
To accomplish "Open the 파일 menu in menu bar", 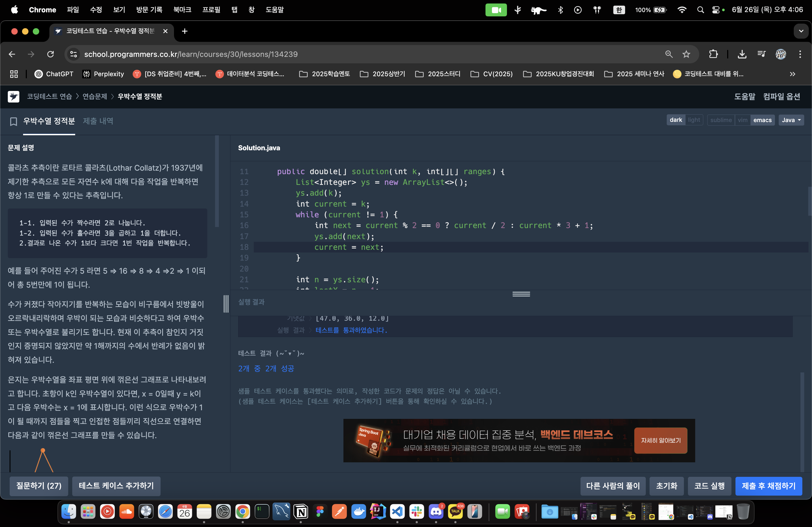I will [x=73, y=10].
